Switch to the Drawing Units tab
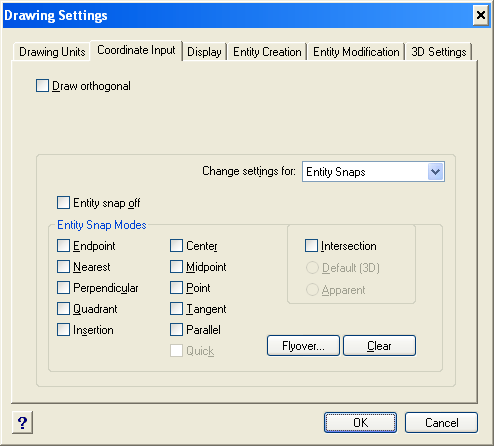The width and height of the screenshot is (494, 446). (x=52, y=52)
